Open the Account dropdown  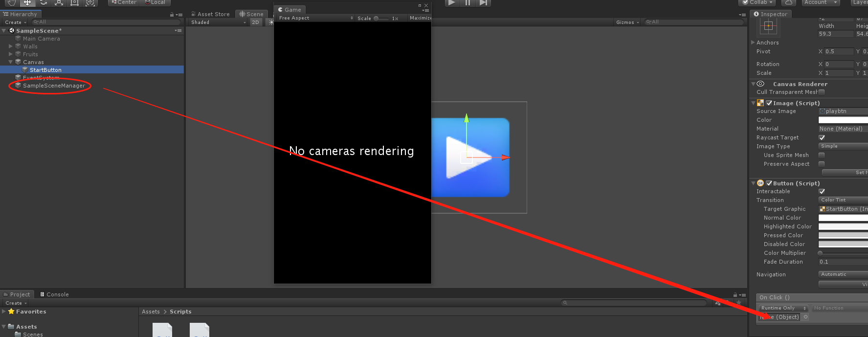pyautogui.click(x=821, y=2)
